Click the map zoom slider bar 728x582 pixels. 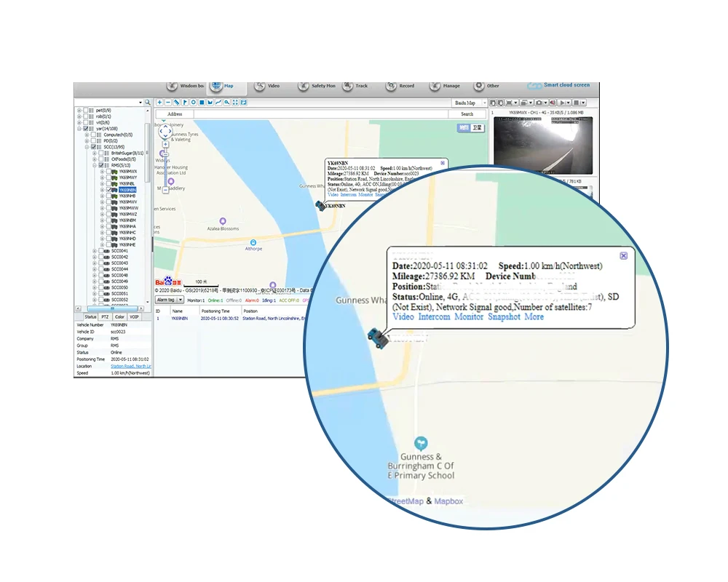(165, 170)
